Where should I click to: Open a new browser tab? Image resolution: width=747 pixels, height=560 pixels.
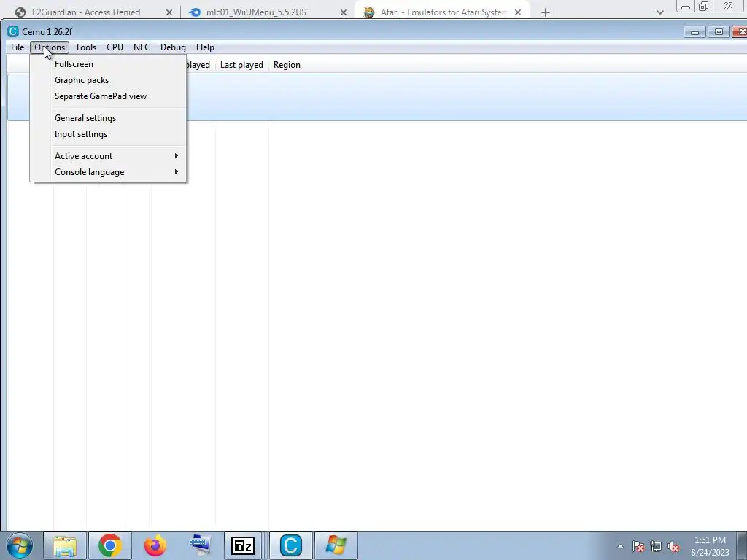[546, 12]
